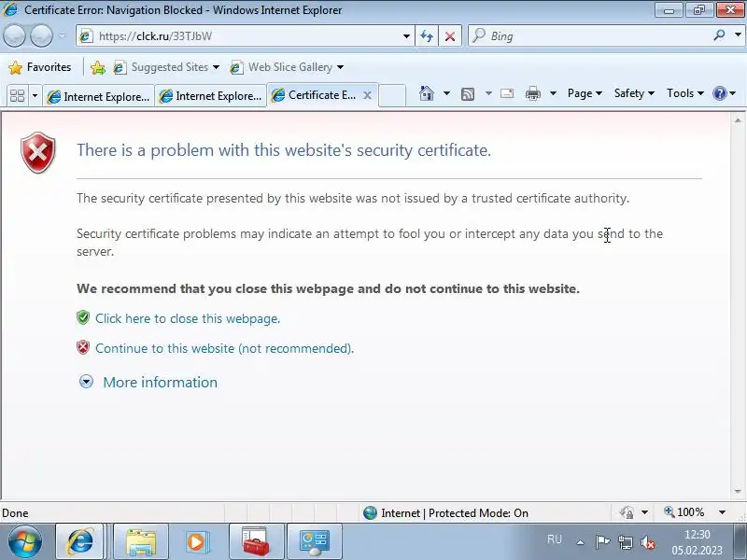Expand the address bar history dropdown
Image resolution: width=747 pixels, height=560 pixels.
pyautogui.click(x=406, y=36)
